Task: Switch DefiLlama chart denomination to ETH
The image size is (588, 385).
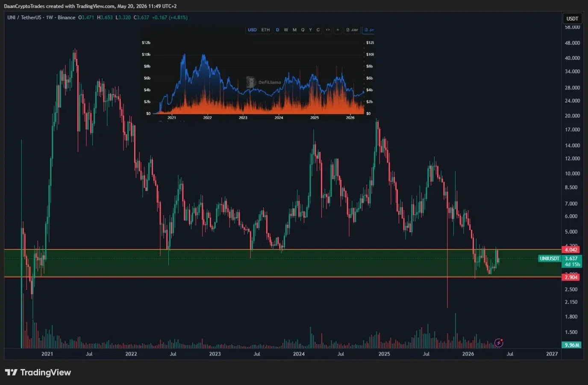Action: [x=265, y=30]
